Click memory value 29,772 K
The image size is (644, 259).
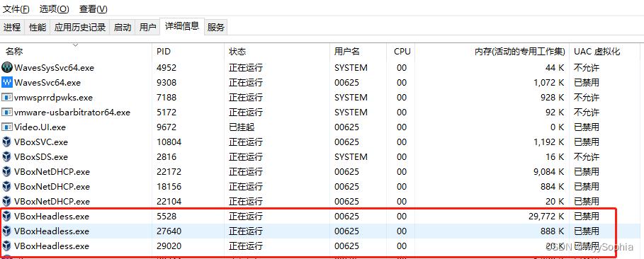546,217
